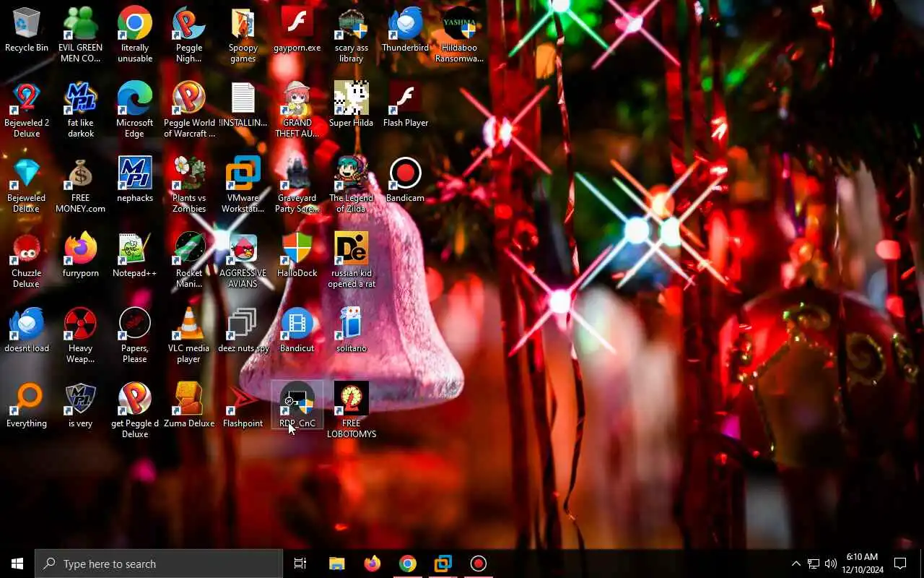Screen dimensions: 924x578
Task: Show hidden system tray icons
Action: [x=796, y=564]
